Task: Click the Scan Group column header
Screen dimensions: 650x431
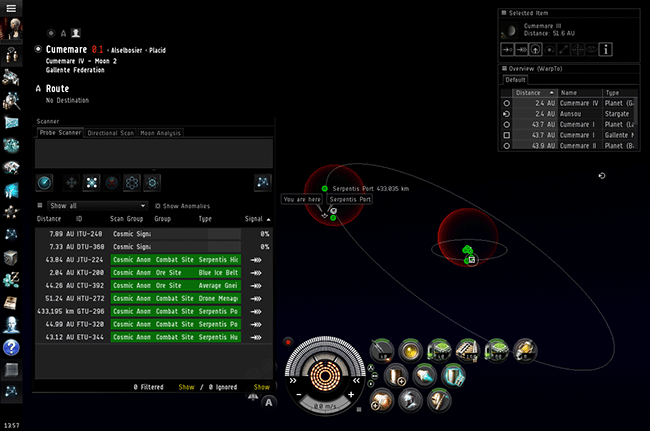Action: coord(126,219)
